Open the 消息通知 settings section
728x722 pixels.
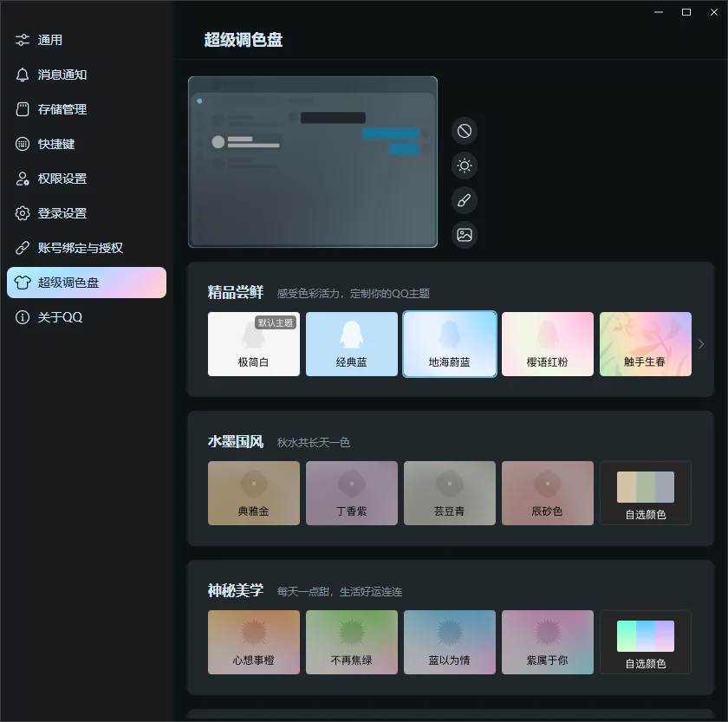(87, 75)
